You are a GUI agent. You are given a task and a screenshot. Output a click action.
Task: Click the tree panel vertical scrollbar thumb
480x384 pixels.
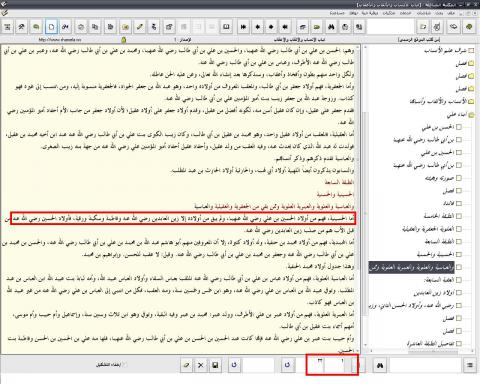[365, 214]
